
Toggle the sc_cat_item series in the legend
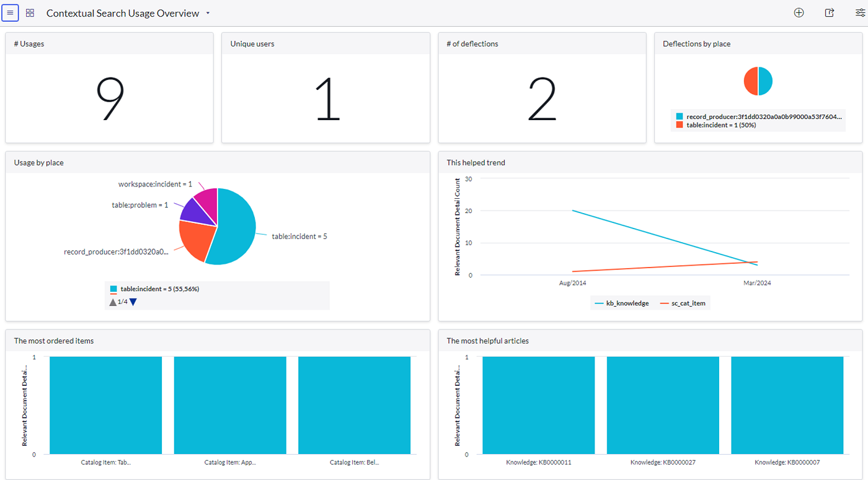(x=683, y=303)
